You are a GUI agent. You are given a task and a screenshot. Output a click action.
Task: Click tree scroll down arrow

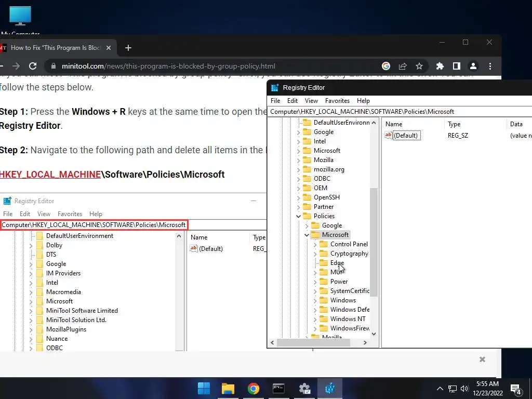click(x=374, y=334)
